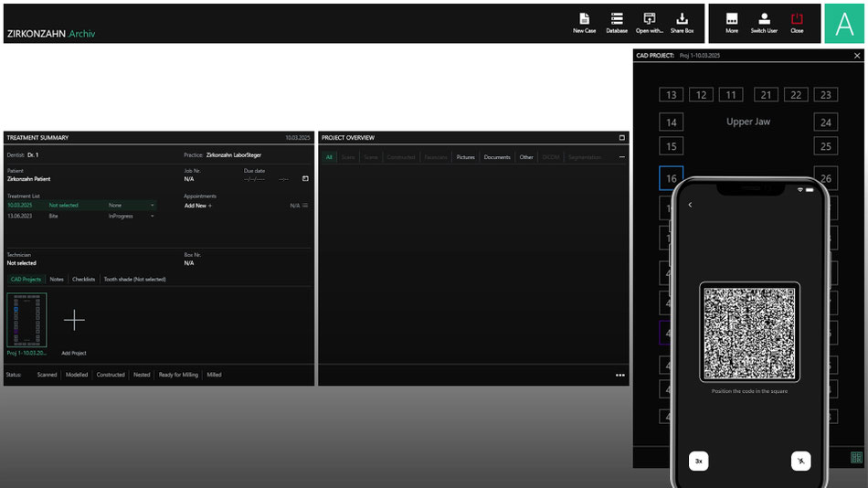Add a new appointment with Add New +
Viewport: 868px width, 488px height.
pyautogui.click(x=197, y=206)
